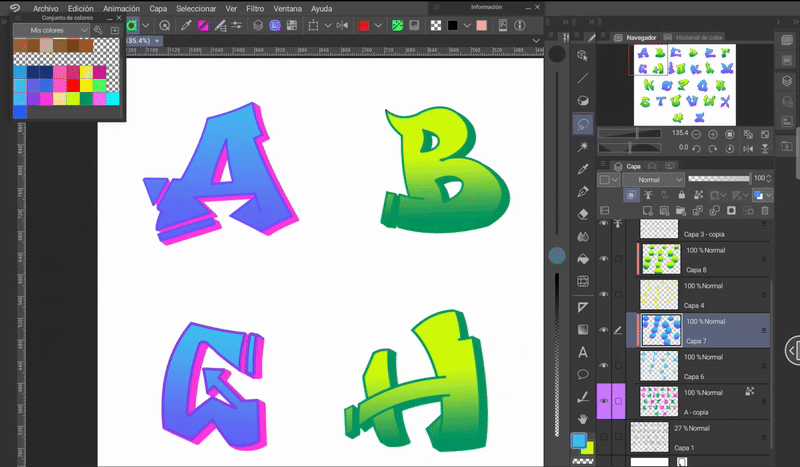
Task: Hide the Capa 8 layer
Action: [603, 258]
